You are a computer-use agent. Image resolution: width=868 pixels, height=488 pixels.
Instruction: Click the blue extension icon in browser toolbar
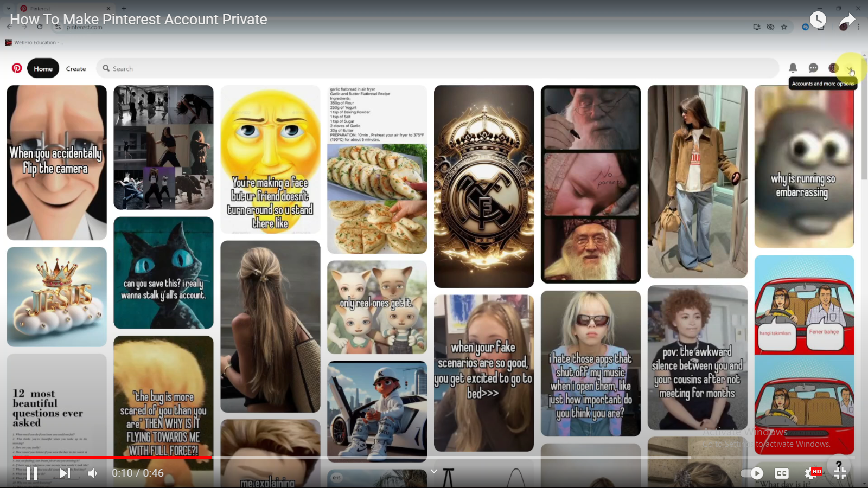(805, 27)
